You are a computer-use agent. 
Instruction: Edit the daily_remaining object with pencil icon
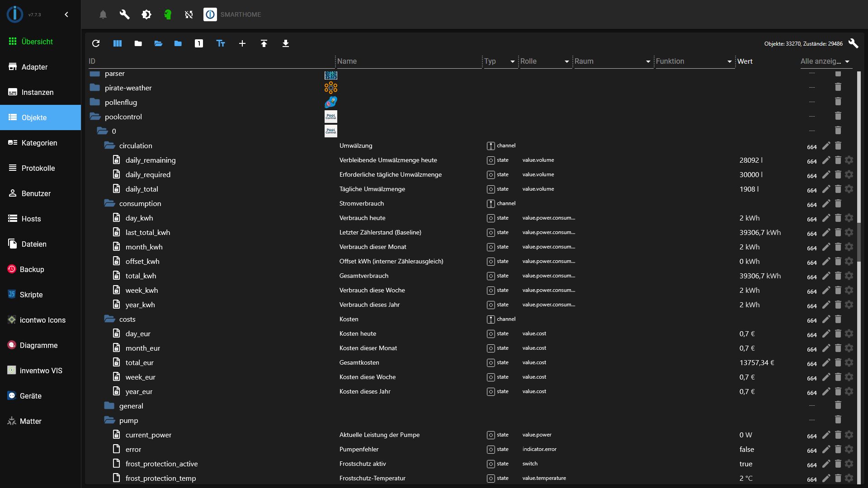pos(826,160)
